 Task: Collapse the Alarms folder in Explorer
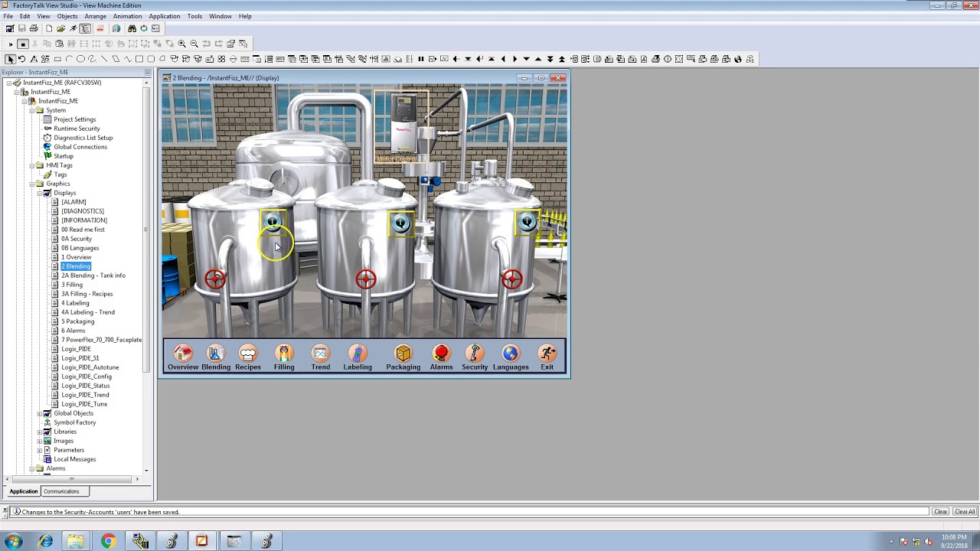click(31, 468)
